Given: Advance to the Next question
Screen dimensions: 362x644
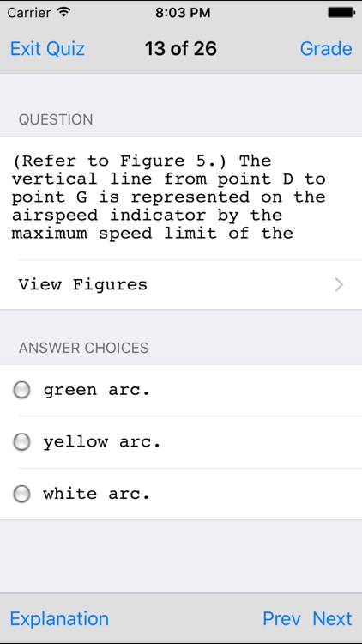Looking at the screenshot, I should [x=333, y=618].
